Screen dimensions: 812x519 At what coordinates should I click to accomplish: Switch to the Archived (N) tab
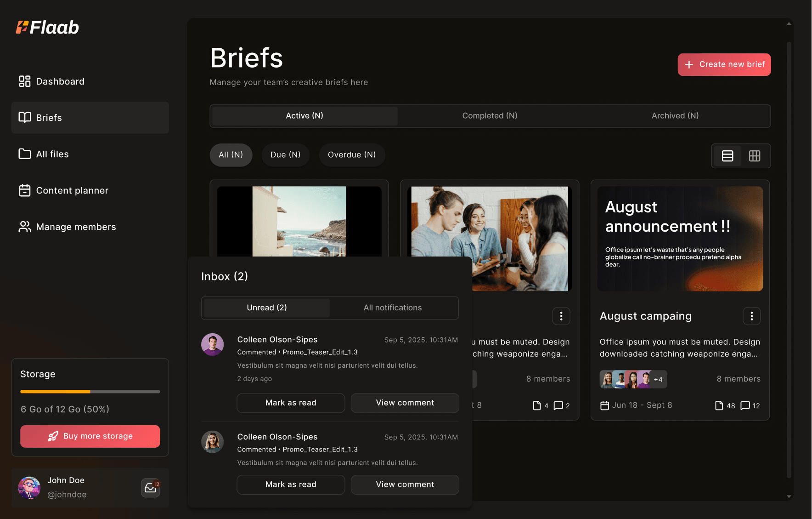[675, 116]
